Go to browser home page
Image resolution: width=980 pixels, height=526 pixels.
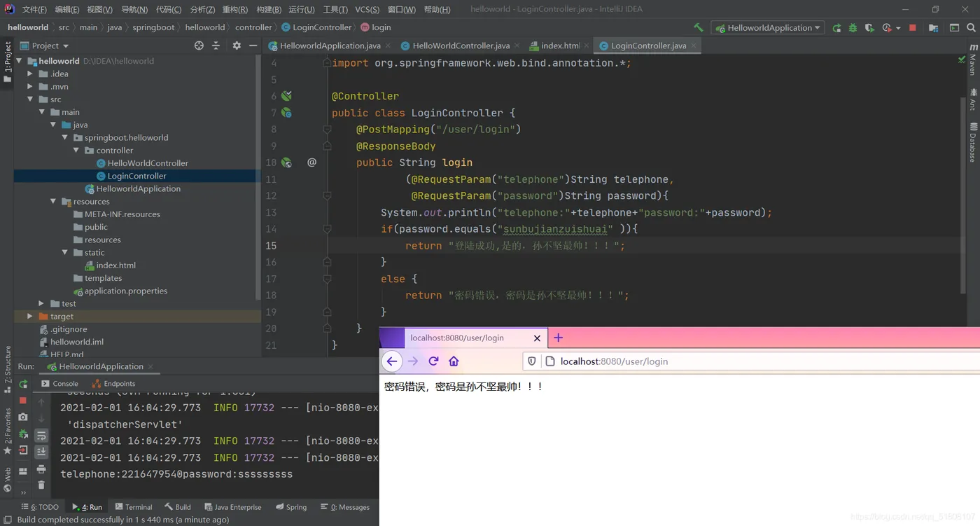pyautogui.click(x=454, y=361)
